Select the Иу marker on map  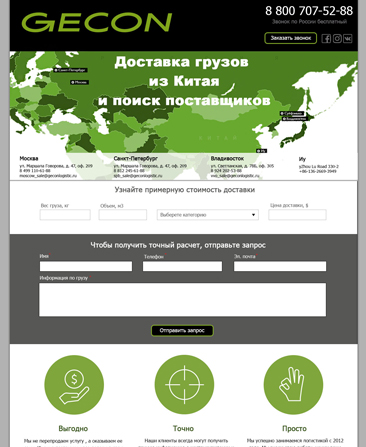click(261, 151)
